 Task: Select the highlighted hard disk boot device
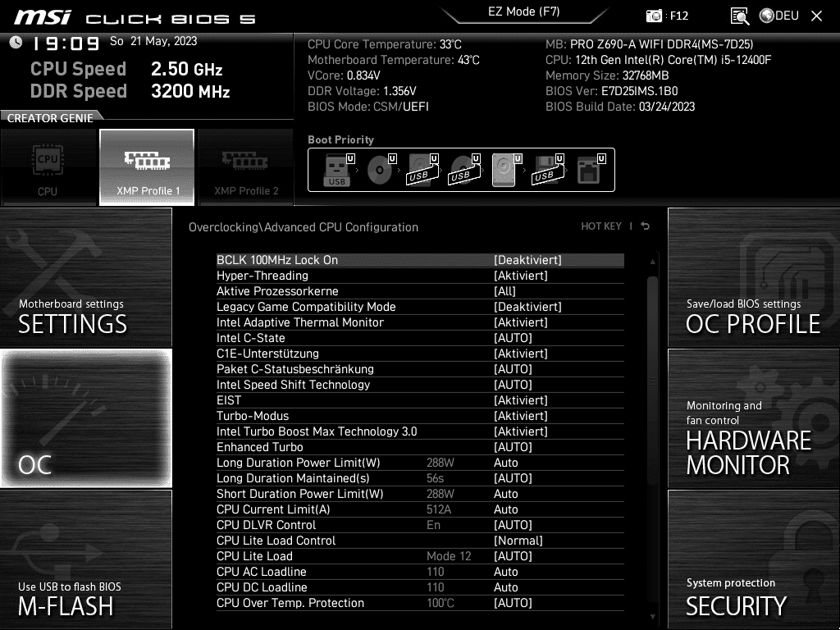504,170
